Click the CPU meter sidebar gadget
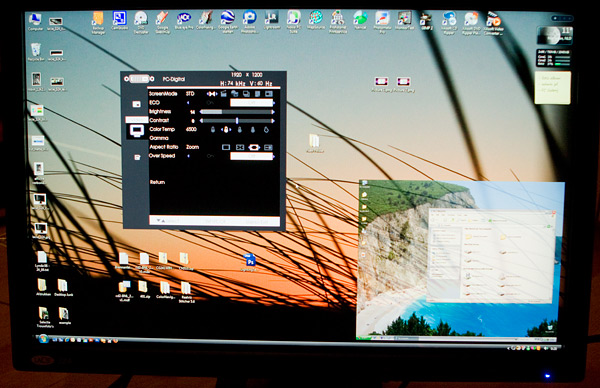600x388 pixels. point(553,58)
